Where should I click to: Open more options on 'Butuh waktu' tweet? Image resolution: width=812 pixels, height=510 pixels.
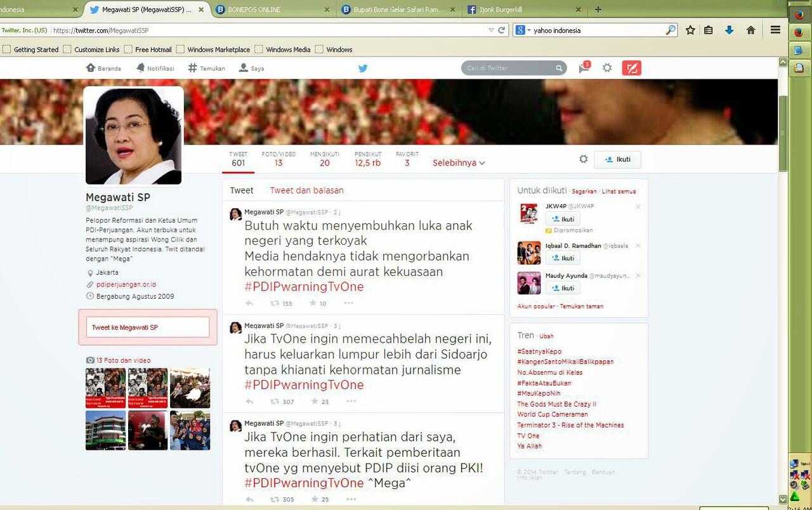coord(349,303)
